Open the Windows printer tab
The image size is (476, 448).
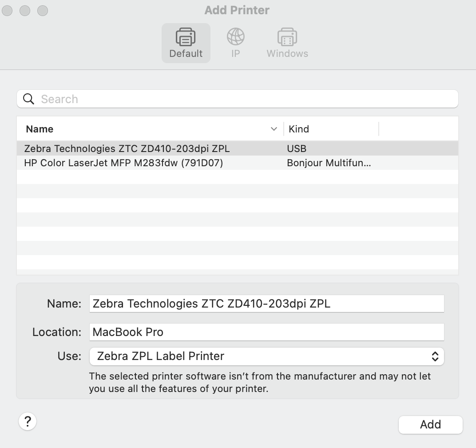(287, 43)
